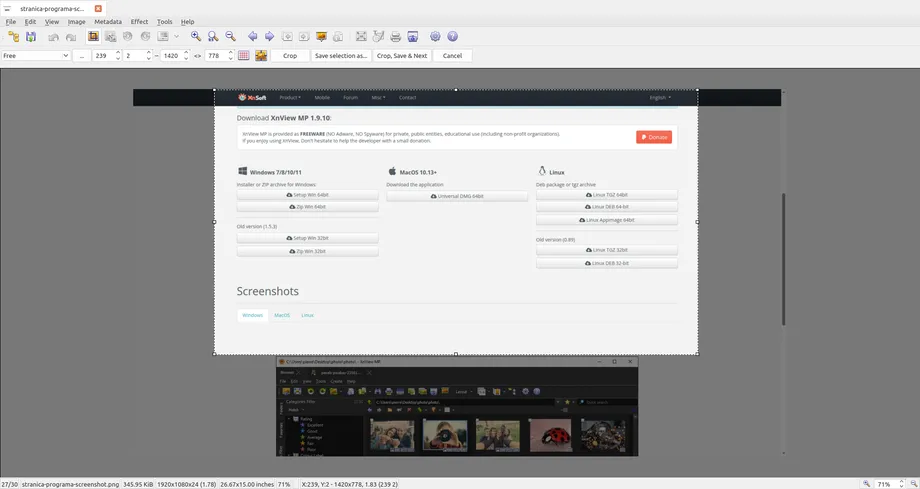Click the 26.67x15.00 inches status text
Viewport: 920px width, 489px height.
coord(247,484)
